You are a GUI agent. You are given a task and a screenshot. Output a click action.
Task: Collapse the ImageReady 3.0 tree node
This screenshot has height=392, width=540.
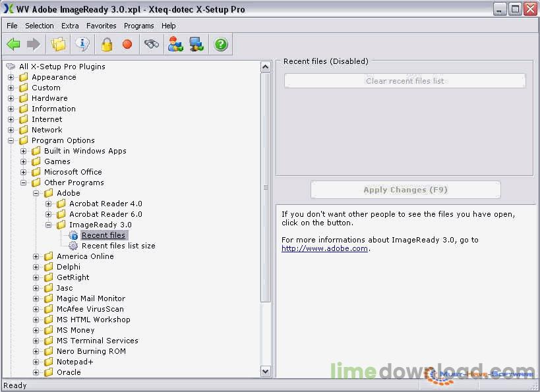tap(48, 225)
